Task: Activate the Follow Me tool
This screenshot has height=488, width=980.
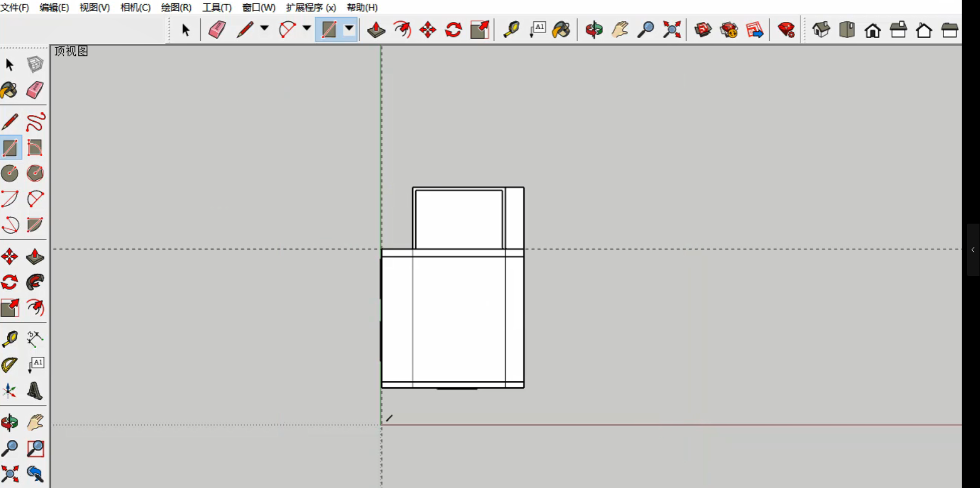Action: (35, 282)
